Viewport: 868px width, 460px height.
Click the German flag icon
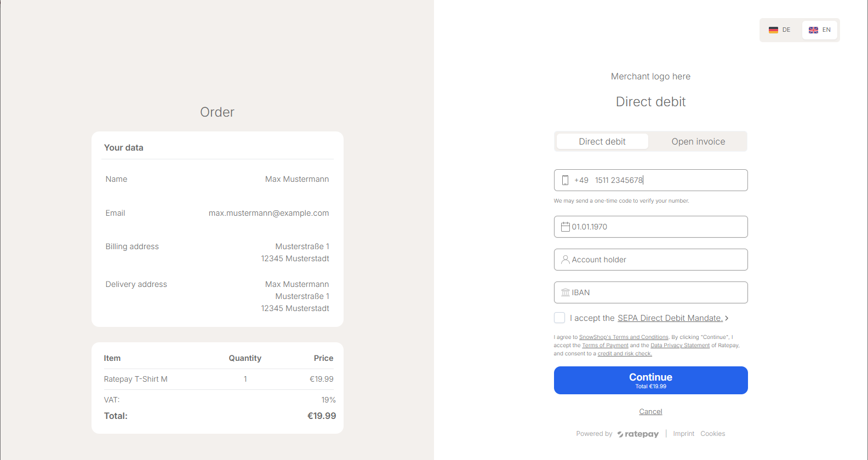point(773,30)
